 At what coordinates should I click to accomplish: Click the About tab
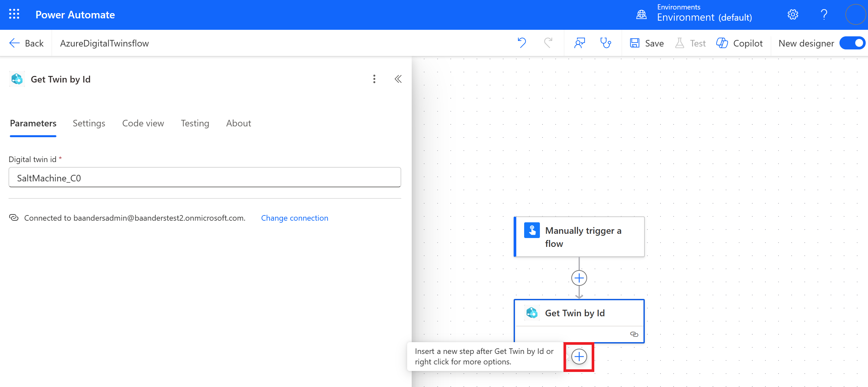(239, 123)
